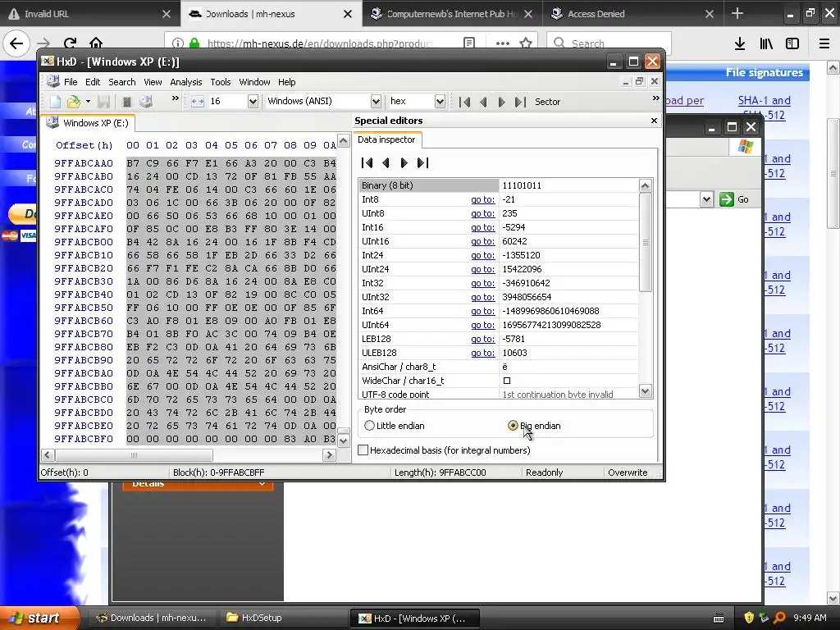Open address dropdown beside Go in back window
Viewport: 840px width, 630px height.
point(706,199)
